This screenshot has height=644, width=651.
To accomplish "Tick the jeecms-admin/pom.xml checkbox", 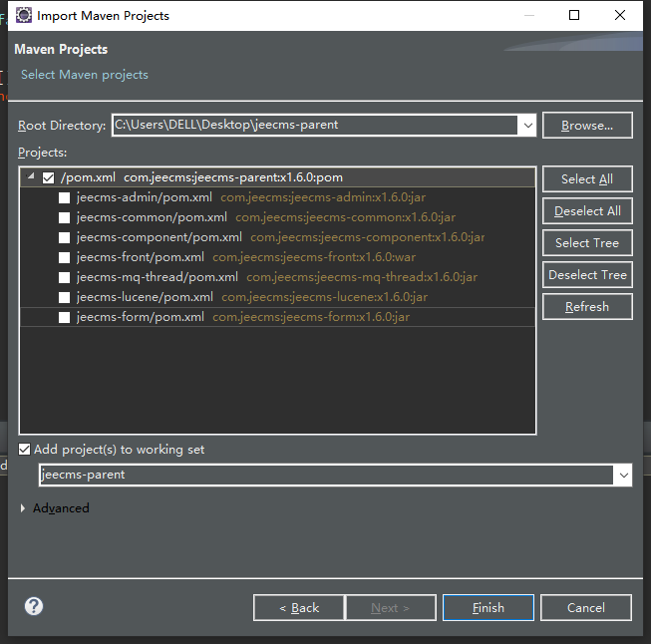I will (x=65, y=197).
